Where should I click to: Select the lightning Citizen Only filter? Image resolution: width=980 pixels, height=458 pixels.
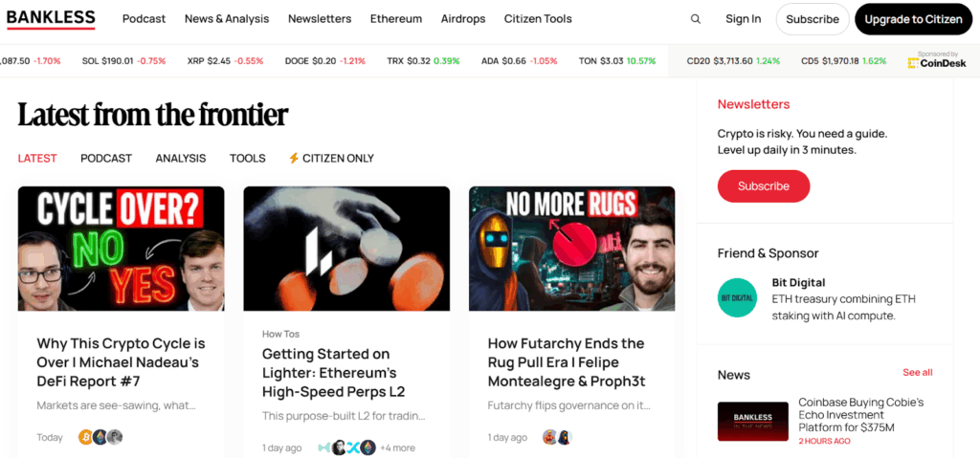pos(330,158)
